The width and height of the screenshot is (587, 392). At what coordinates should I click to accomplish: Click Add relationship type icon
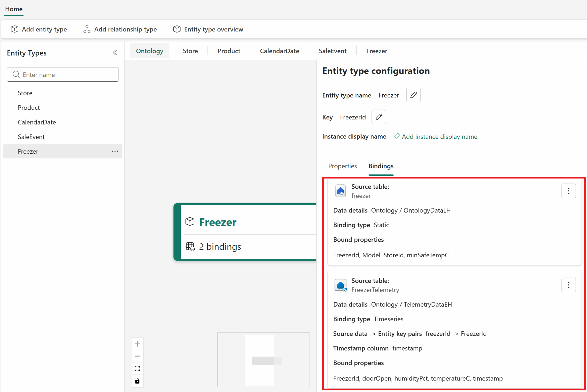tap(87, 29)
